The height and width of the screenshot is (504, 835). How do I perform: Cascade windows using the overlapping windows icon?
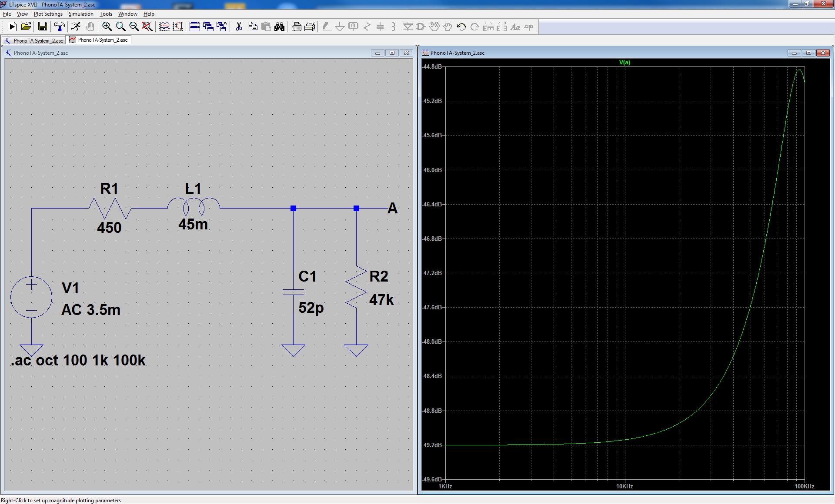pos(208,27)
